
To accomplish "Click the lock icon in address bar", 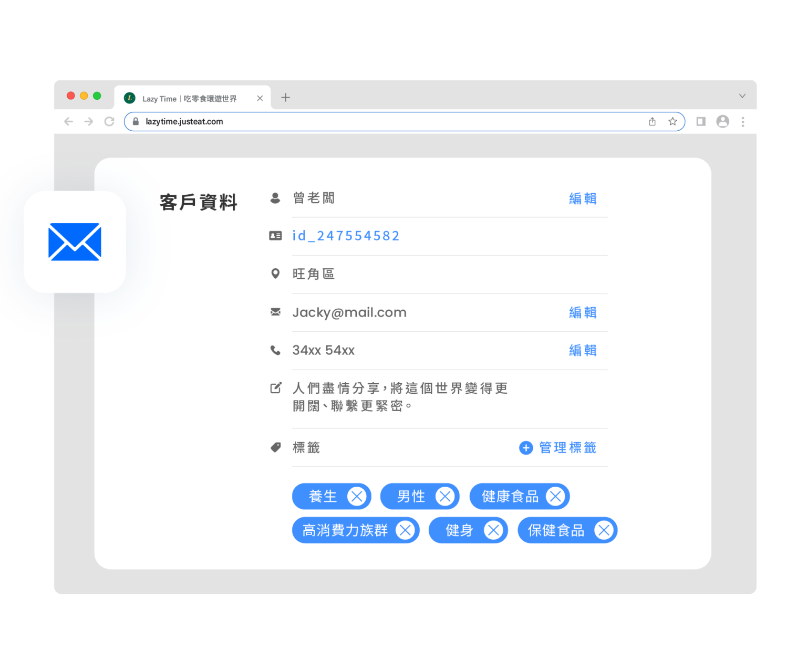I will pos(136,121).
